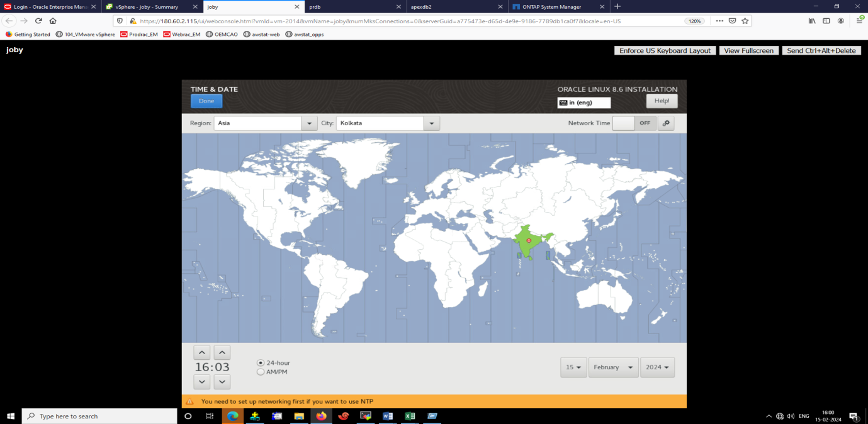Go to the browser home page
The height and width of the screenshot is (424, 868).
pyautogui.click(x=53, y=21)
